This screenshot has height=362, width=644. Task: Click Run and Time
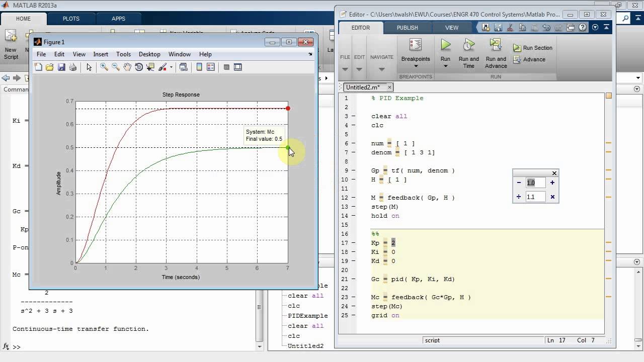[x=468, y=53]
